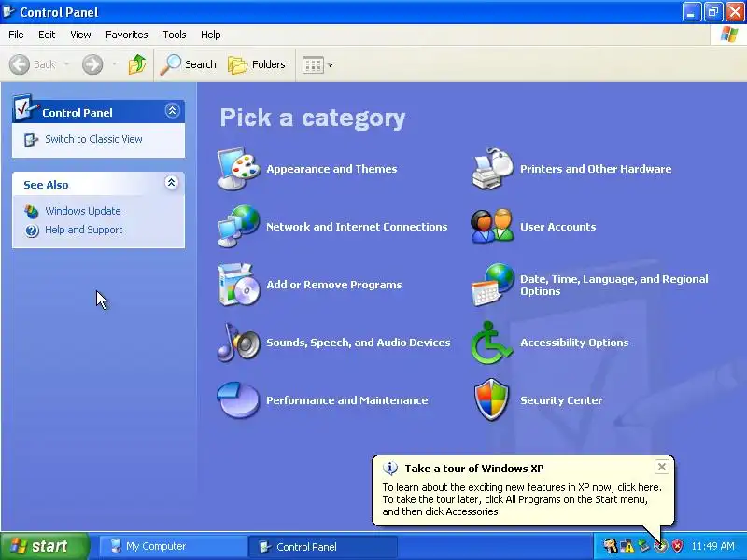Image resolution: width=747 pixels, height=560 pixels.
Task: Click the Forward arrow button
Action: 92,64
